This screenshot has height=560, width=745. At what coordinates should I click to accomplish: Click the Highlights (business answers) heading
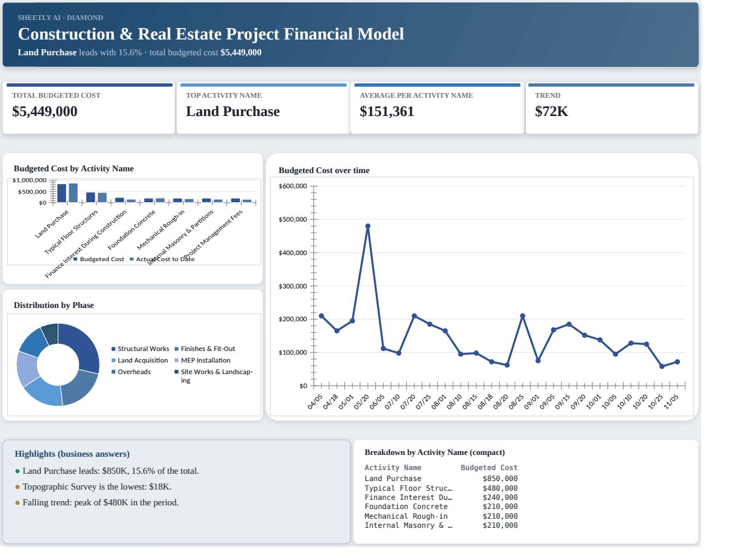pyautogui.click(x=72, y=454)
